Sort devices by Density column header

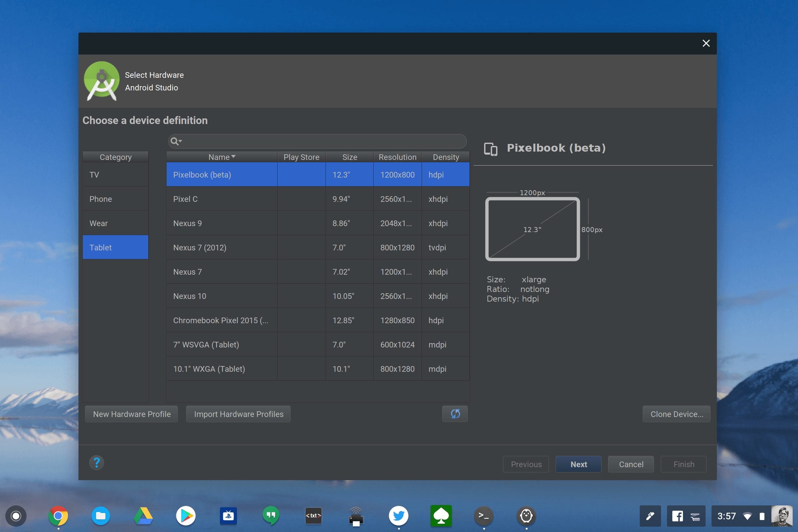[x=446, y=157]
